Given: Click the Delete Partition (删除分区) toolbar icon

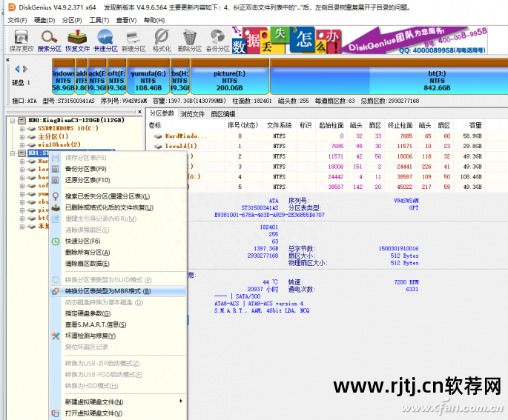Looking at the screenshot, I should (190, 41).
